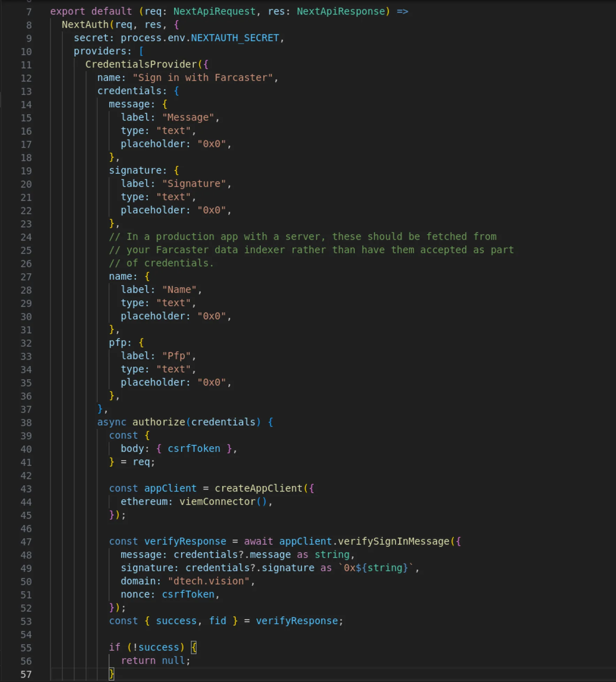Click the createAppClient call
Screen dimensions: 616x682
pos(259,488)
